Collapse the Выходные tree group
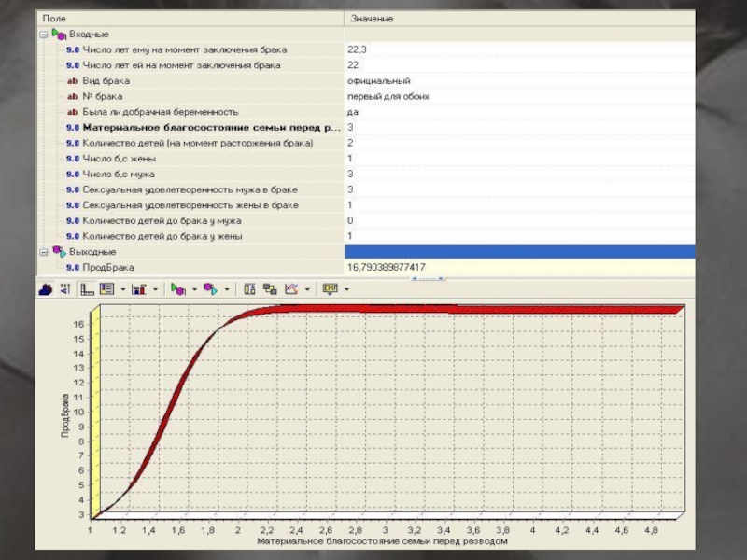The height and width of the screenshot is (560, 747). click(x=44, y=252)
